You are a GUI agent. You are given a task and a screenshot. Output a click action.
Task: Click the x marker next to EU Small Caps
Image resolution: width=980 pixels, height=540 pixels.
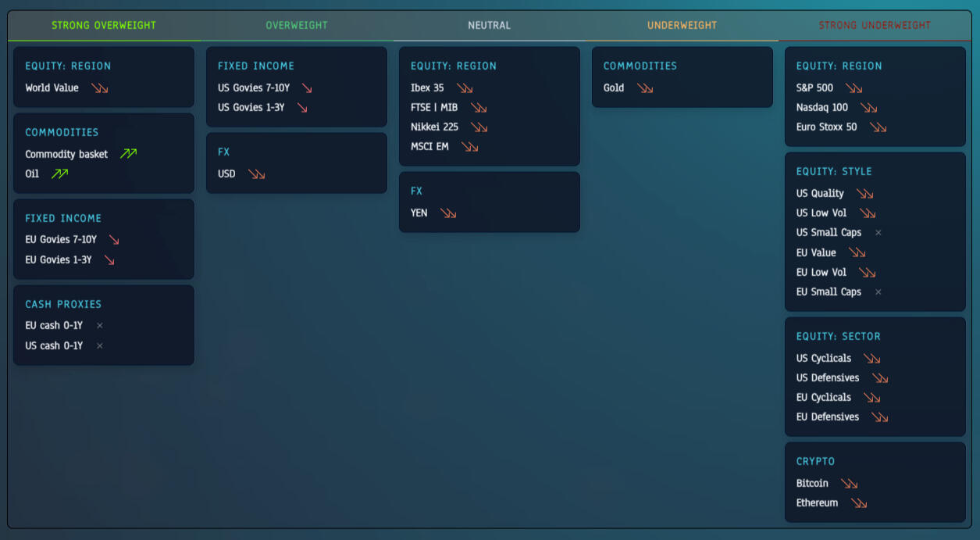click(878, 292)
